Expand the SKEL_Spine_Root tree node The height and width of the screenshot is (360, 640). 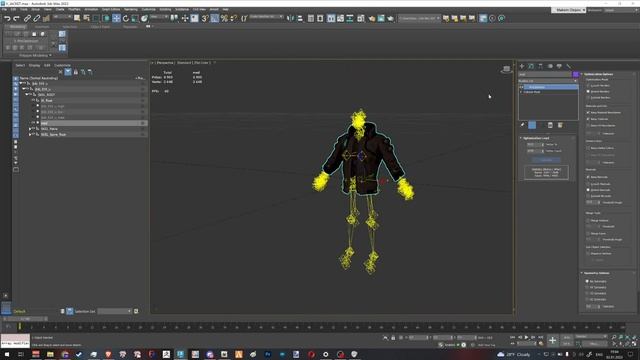click(x=30, y=134)
